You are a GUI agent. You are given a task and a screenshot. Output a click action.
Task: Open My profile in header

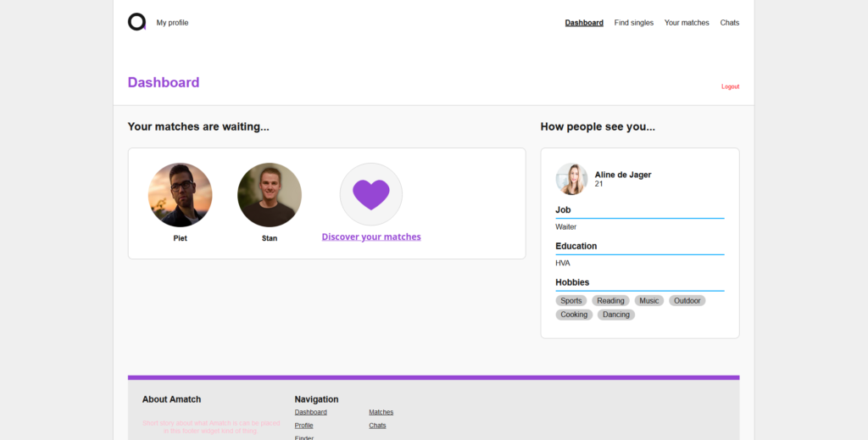pyautogui.click(x=172, y=23)
